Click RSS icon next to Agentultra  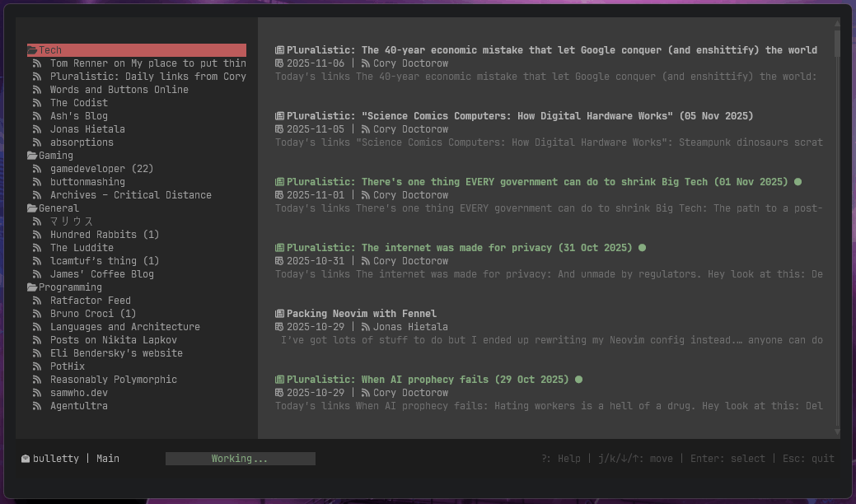click(x=37, y=406)
